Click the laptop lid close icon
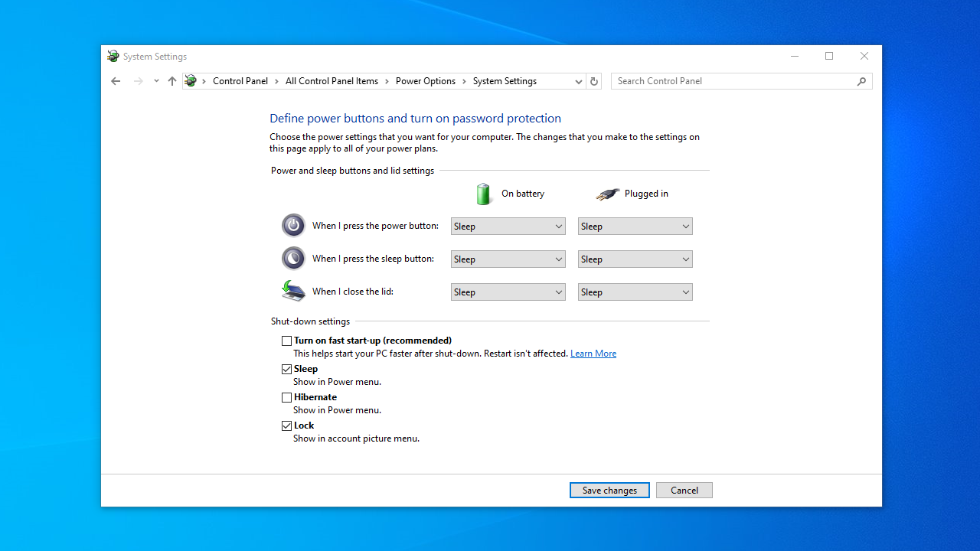Screen dimensions: 980x551 click(293, 292)
